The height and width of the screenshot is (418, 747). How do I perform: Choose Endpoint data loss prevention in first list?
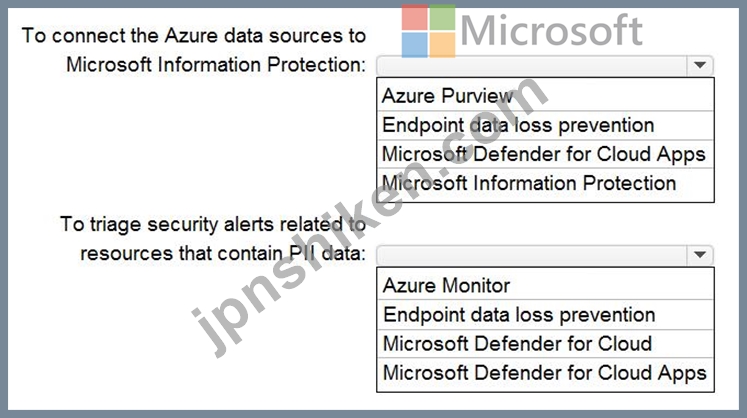coord(545,125)
